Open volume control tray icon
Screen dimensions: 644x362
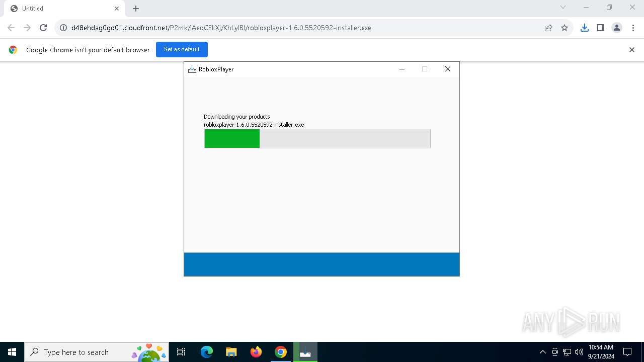(x=579, y=352)
